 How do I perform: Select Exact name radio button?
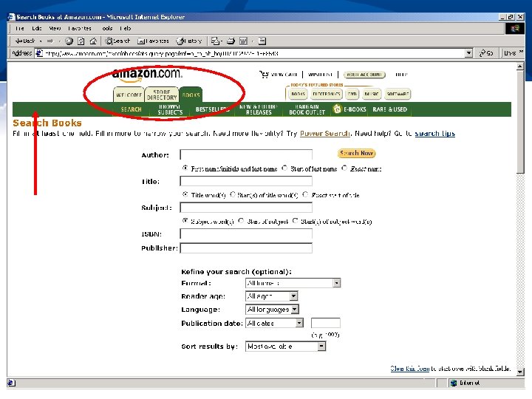point(344,168)
